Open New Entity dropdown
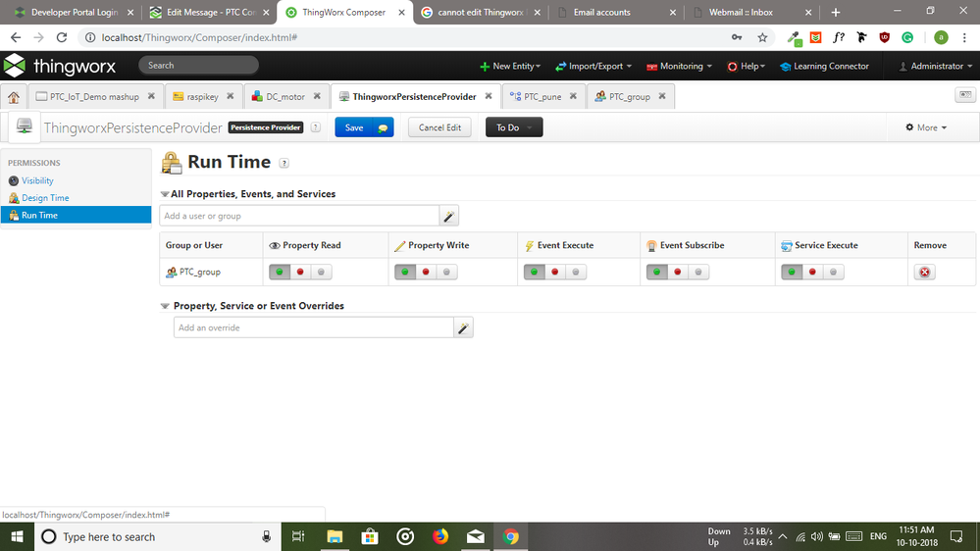The height and width of the screenshot is (551, 980). point(510,67)
